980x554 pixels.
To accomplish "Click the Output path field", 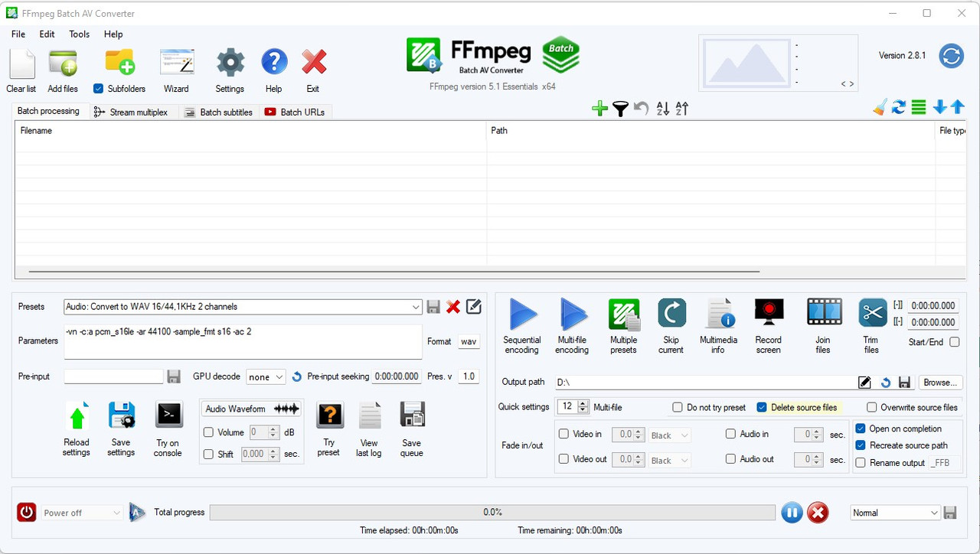I will tap(704, 382).
